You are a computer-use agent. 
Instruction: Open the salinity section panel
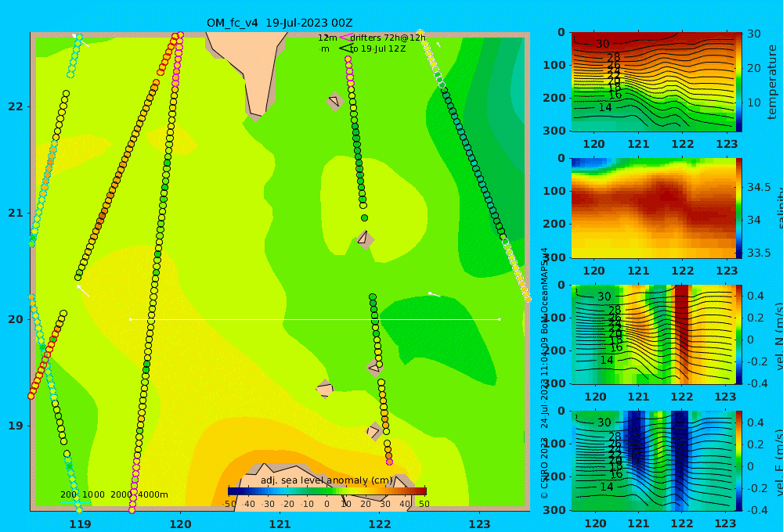click(x=653, y=208)
